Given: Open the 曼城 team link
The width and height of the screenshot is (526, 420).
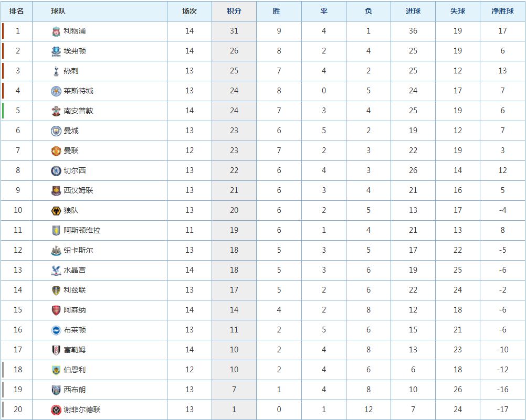Looking at the screenshot, I should pos(71,131).
